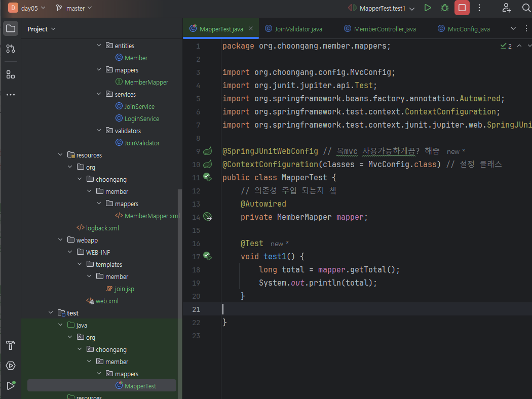This screenshot has height=399, width=532.
Task: Click line number 21 in the gutter
Action: tap(196, 309)
